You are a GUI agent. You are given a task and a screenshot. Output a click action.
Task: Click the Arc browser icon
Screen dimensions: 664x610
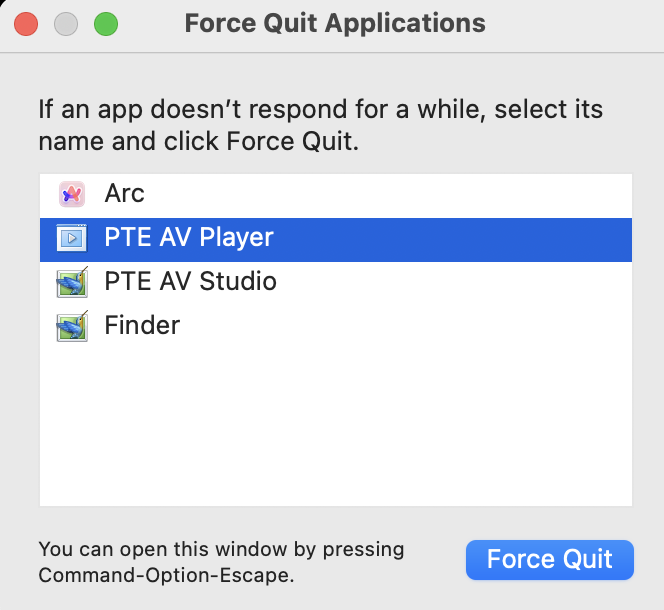[72, 194]
